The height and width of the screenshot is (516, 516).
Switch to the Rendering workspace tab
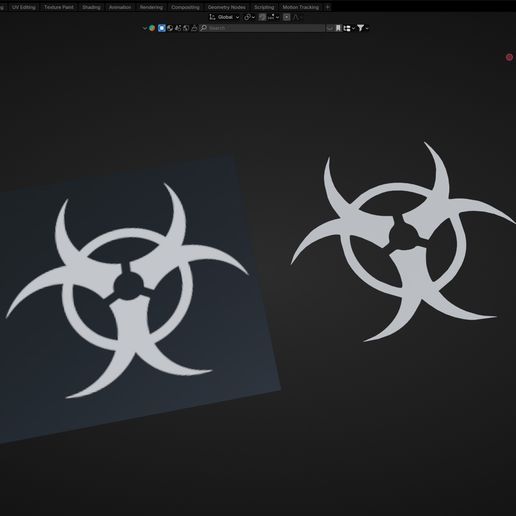pos(151,7)
